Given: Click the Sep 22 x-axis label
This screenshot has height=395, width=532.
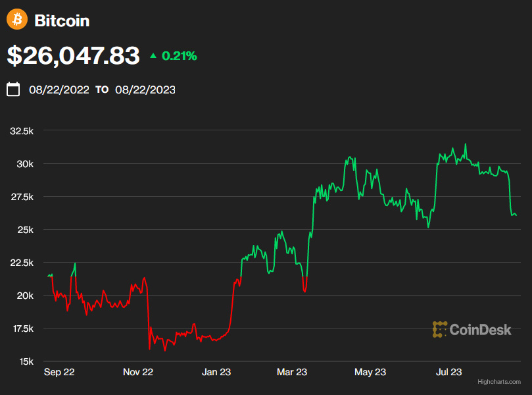Looking at the screenshot, I should (59, 373).
